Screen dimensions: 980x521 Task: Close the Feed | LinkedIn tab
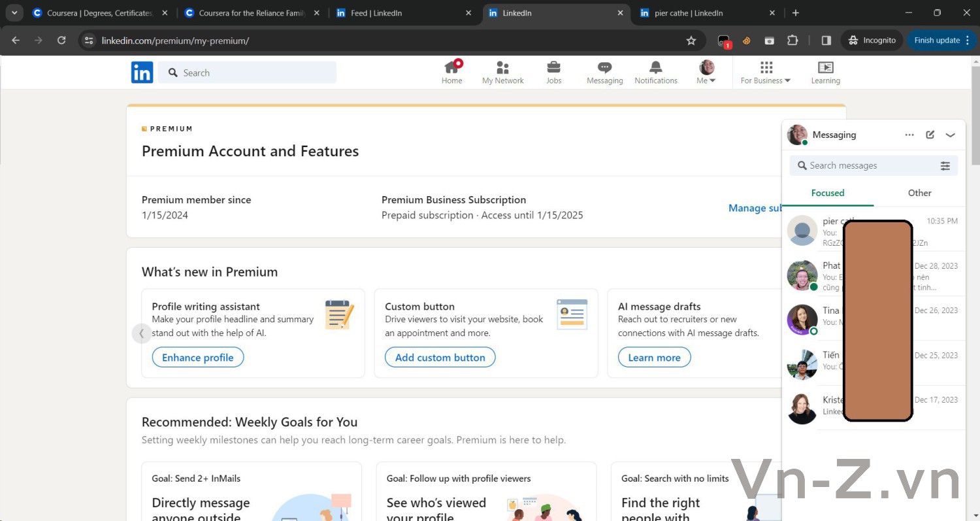468,13
